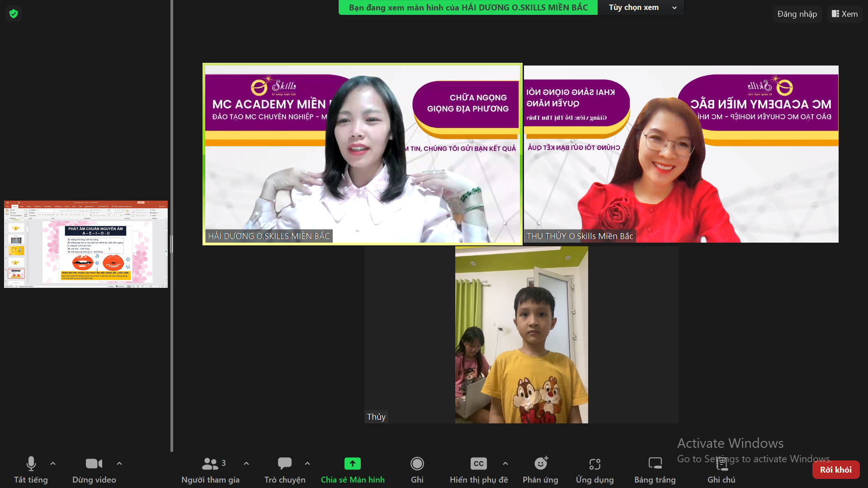Open Phản ứng reactions menu
The width and height of the screenshot is (868, 488).
tap(540, 470)
